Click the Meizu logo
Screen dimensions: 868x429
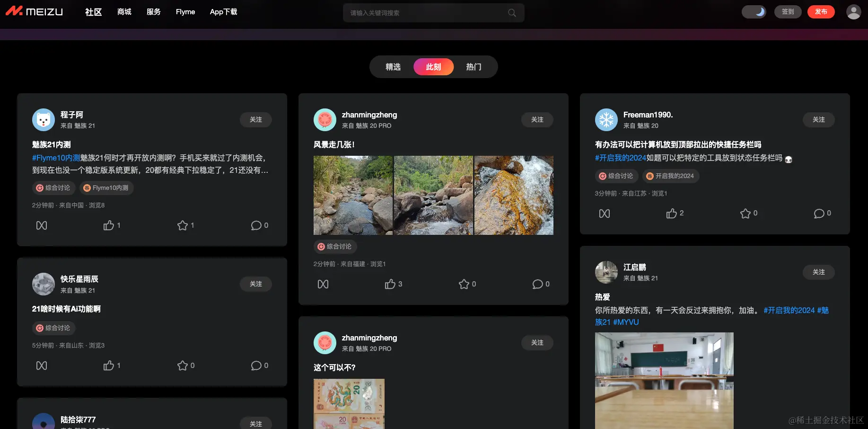pyautogui.click(x=34, y=11)
